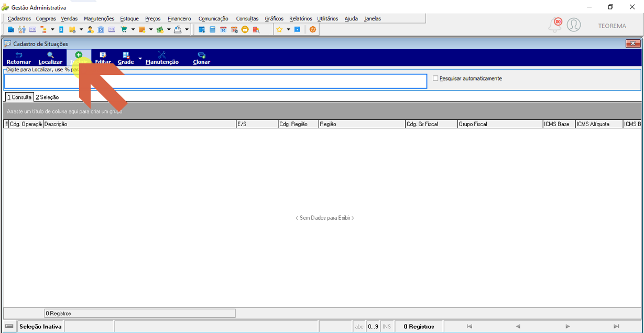Open the calculator icon in main toolbar
Screen dimensions: 644x333
coord(212,30)
